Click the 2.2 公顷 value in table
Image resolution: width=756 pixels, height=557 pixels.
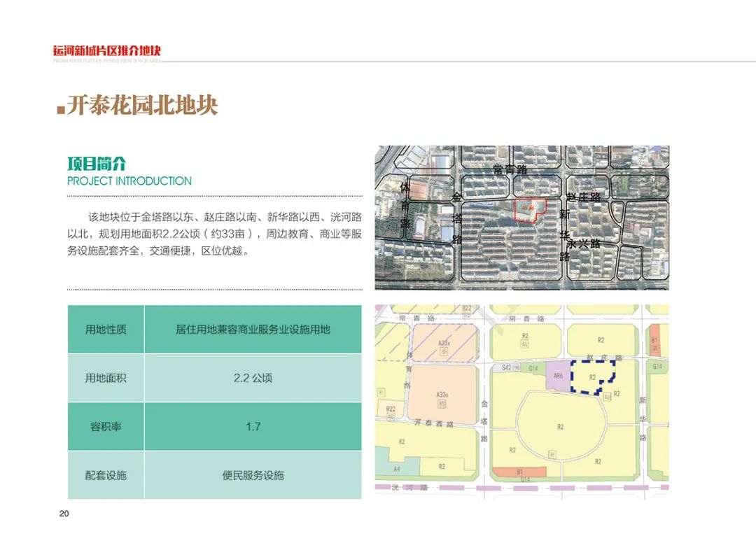pos(255,377)
